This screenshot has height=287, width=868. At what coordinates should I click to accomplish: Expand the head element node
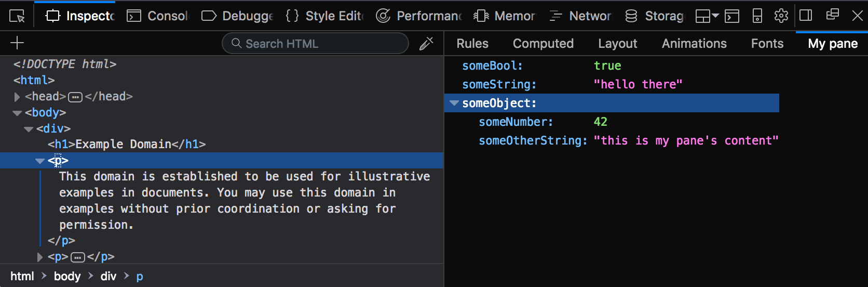(17, 97)
